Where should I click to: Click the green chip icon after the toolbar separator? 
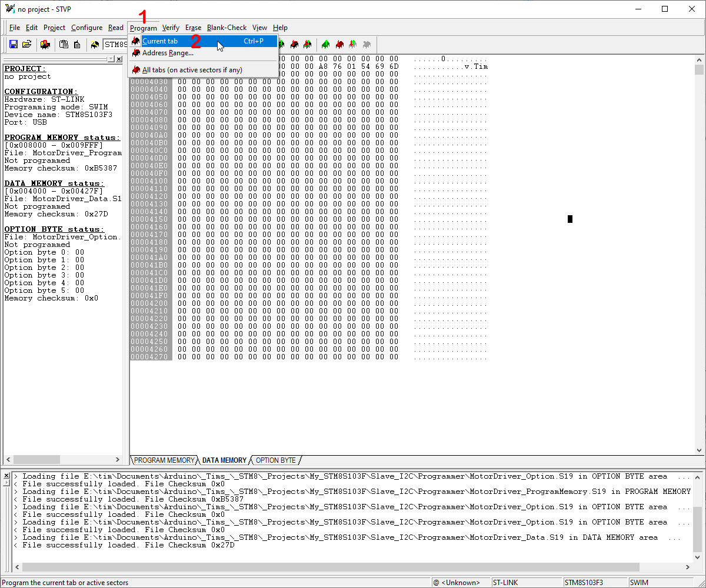click(x=326, y=44)
